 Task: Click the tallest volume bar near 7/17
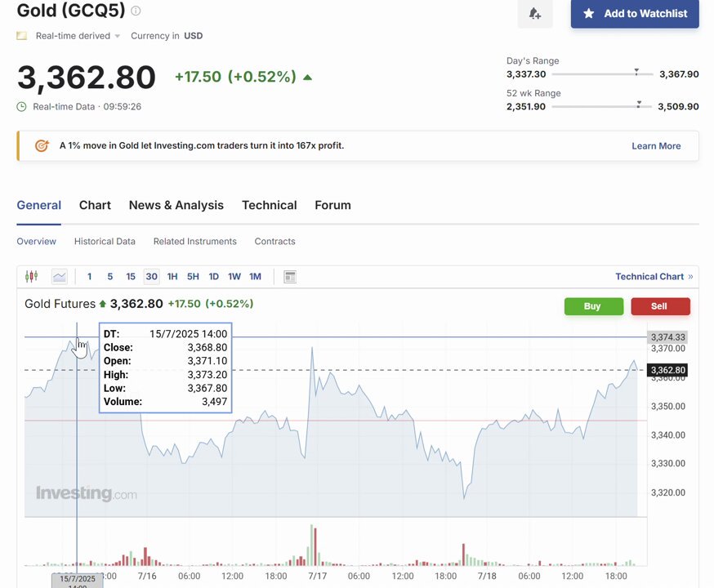click(x=311, y=545)
